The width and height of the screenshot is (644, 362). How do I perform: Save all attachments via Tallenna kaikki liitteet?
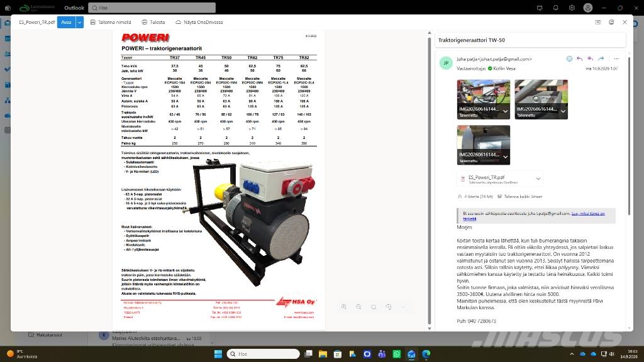coord(519,197)
